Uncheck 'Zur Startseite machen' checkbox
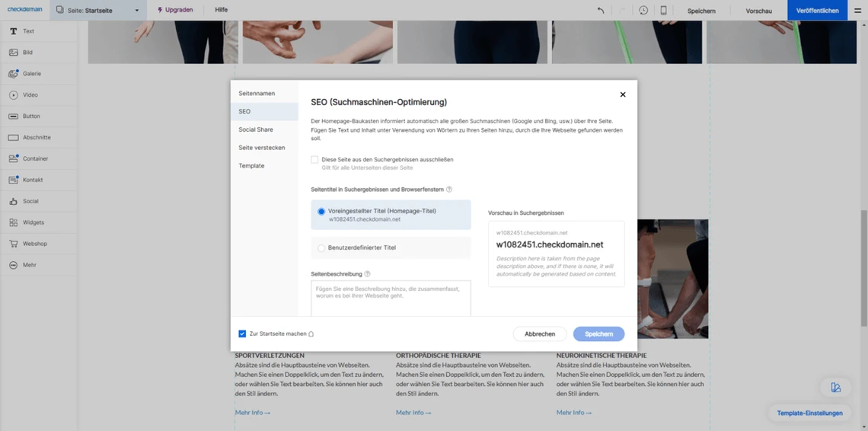 242,334
